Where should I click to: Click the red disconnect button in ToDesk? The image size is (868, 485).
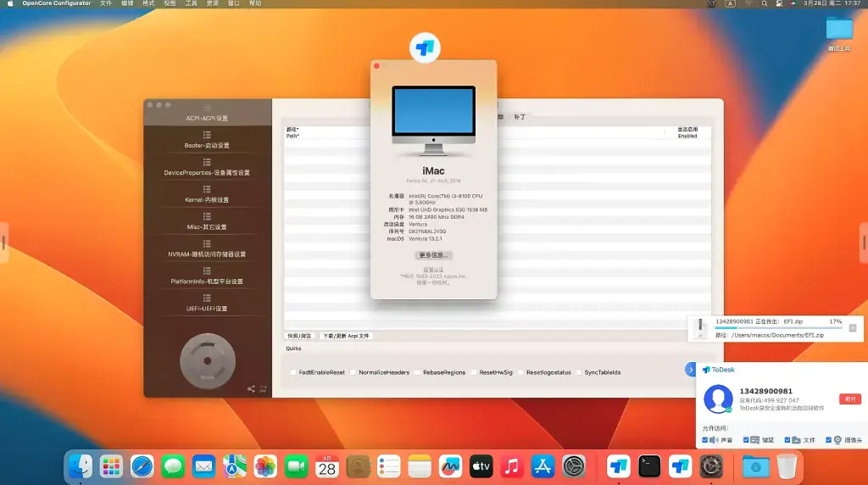(849, 399)
